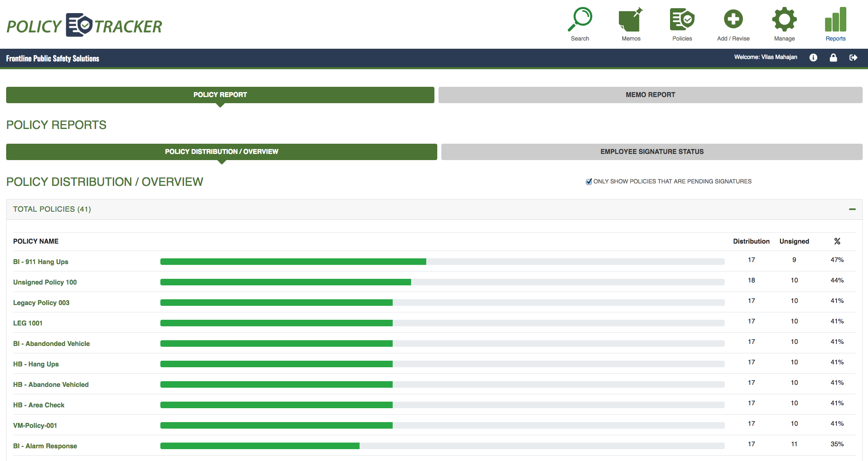Screen dimensions: 868x461
Task: Click the info icon in the top bar
Action: coord(813,58)
